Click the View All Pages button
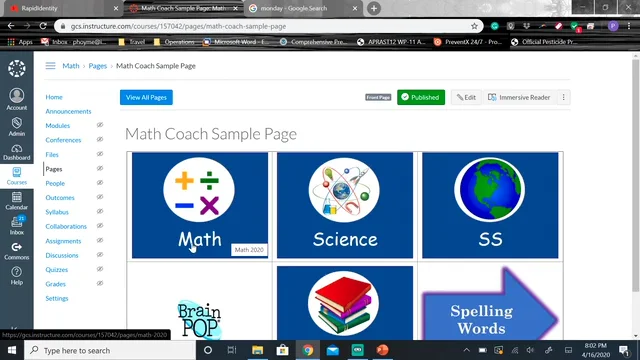Screen dimensions: 640x360 pyautogui.click(x=146, y=97)
